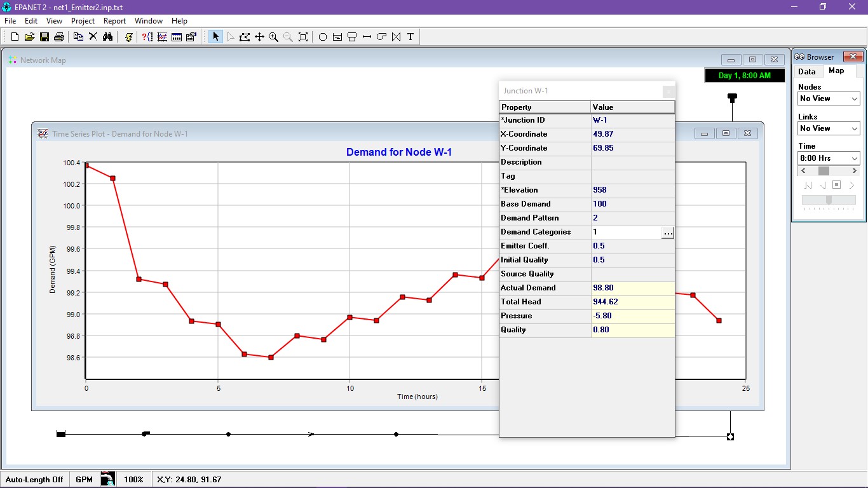Select the Add Valve tool

pos(395,36)
